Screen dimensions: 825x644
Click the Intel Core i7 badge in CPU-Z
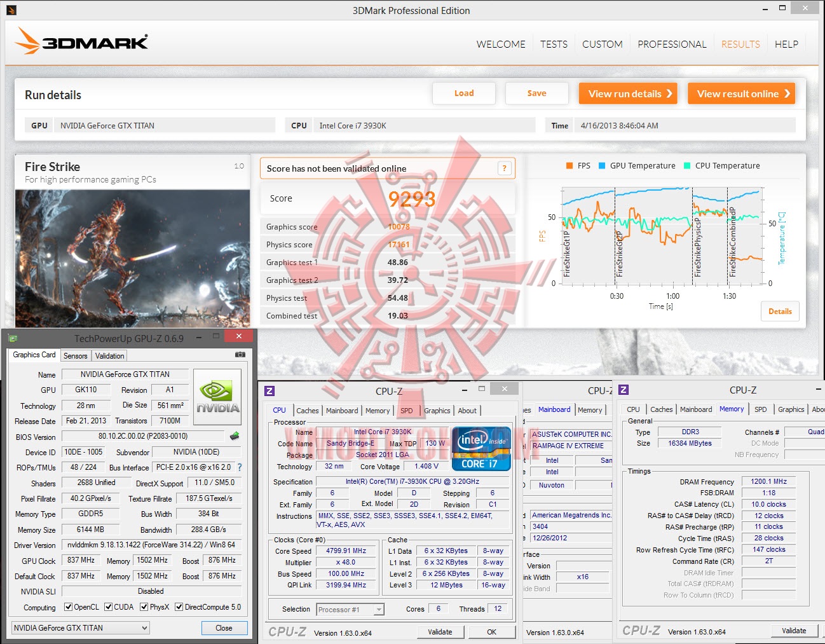pos(481,449)
